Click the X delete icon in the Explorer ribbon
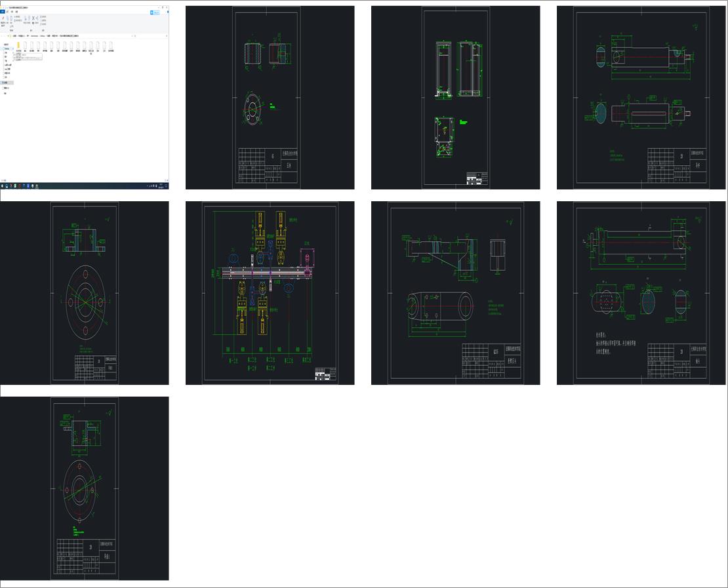 [33, 18]
